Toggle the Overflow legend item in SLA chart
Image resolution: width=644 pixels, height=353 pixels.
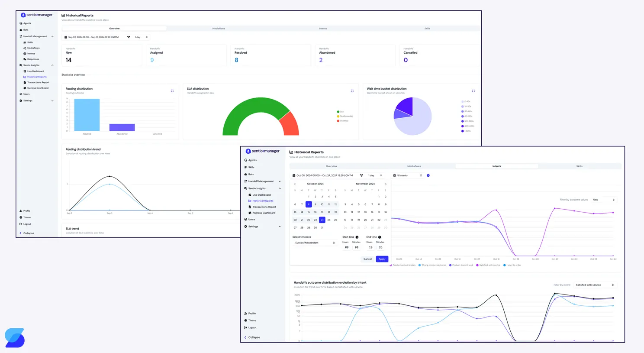[343, 121]
